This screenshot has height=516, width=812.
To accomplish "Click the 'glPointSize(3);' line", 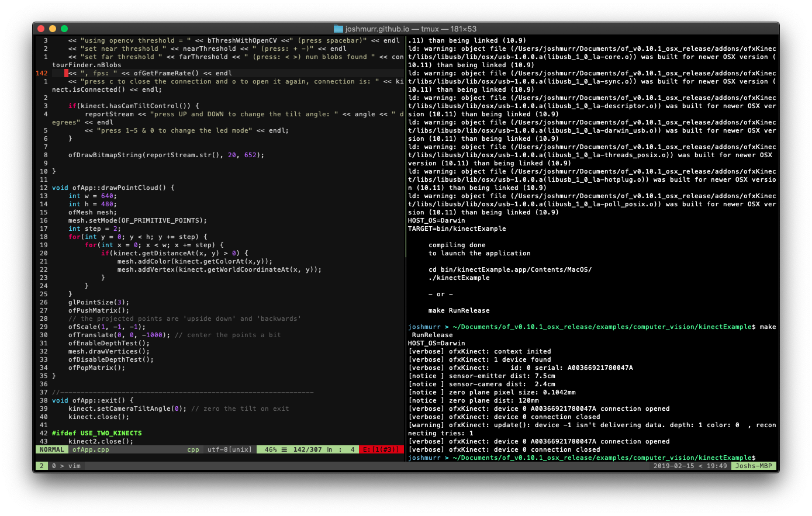I will pos(99,302).
